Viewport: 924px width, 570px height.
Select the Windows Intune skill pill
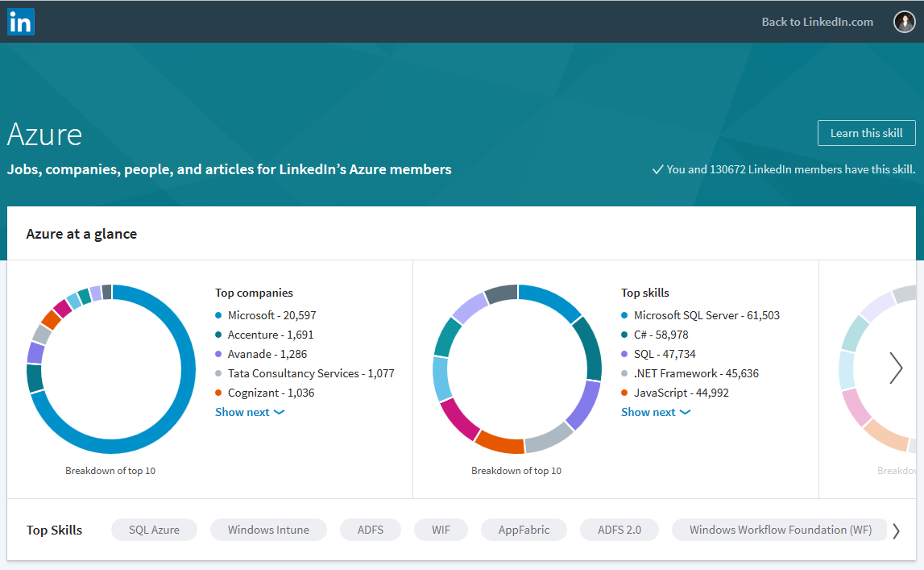(x=268, y=530)
